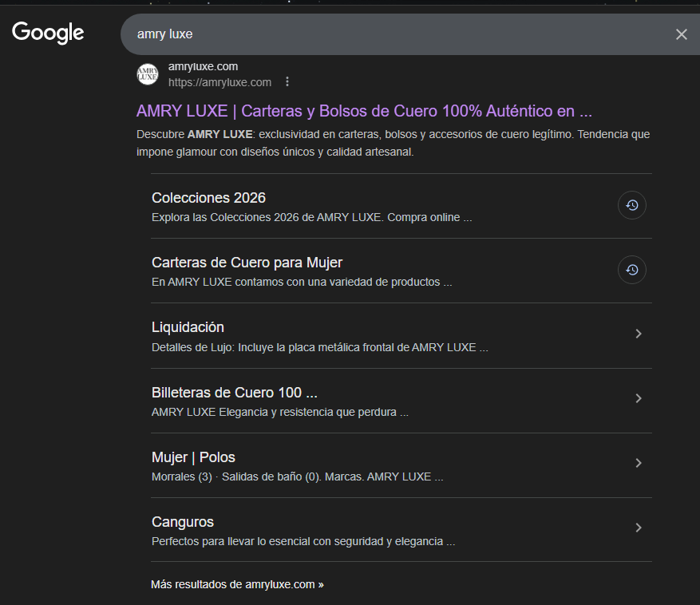Expand the Billeteras de Cuero chevron
Screen dimensions: 700x605
638,398
